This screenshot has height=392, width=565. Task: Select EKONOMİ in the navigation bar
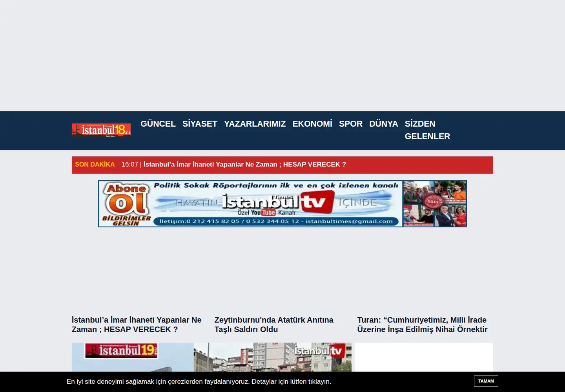(x=312, y=124)
